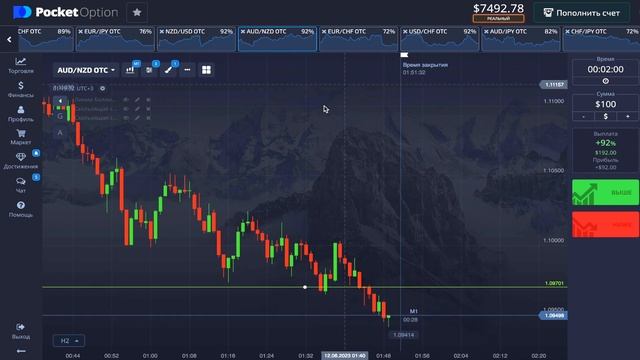This screenshot has width=640, height=360.
Task: Open the more options ellipsis button
Action: pos(187,70)
